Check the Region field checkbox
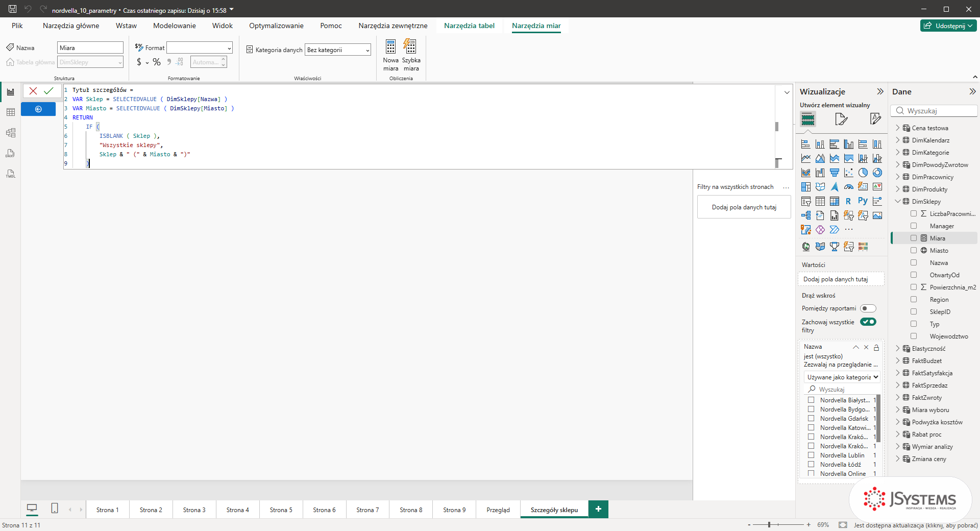The width and height of the screenshot is (980, 531). (x=914, y=299)
